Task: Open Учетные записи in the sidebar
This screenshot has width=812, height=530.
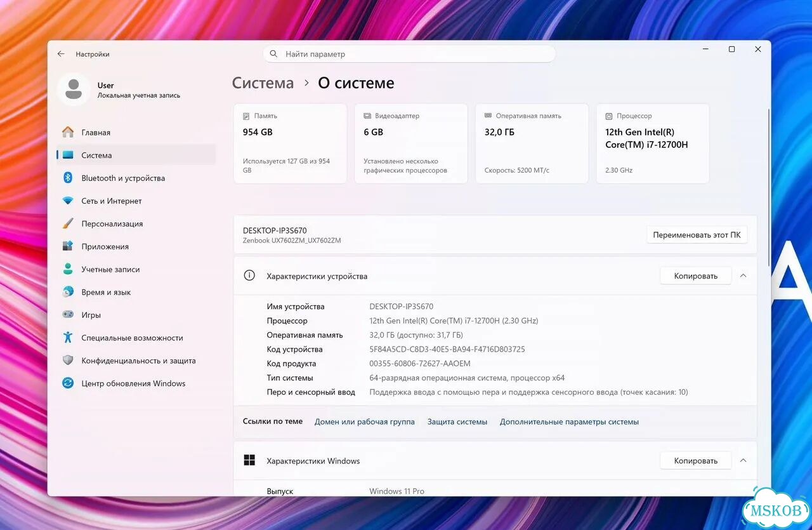Action: click(136, 269)
